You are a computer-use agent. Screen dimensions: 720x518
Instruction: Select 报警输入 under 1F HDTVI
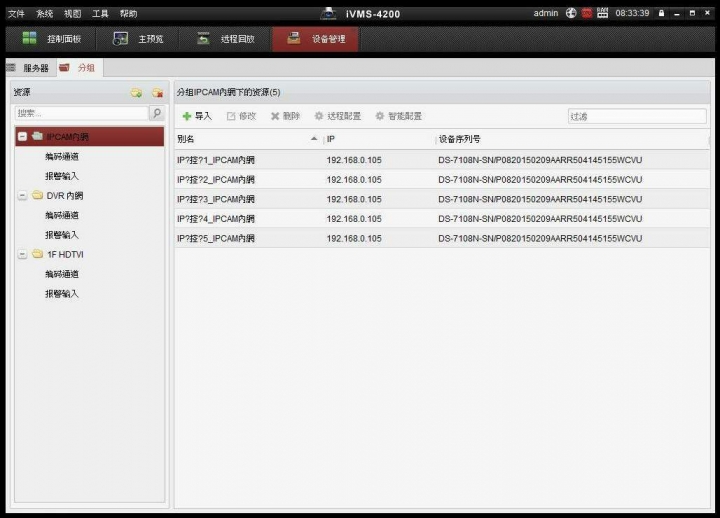pos(62,293)
